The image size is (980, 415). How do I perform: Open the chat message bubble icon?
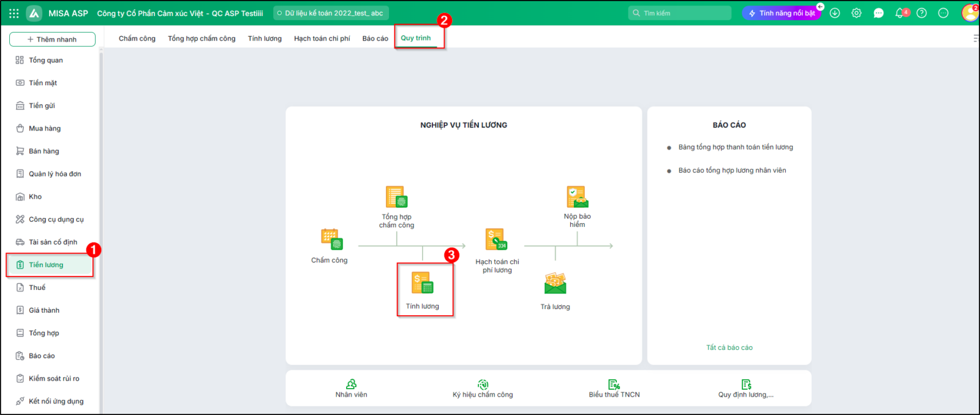(x=878, y=13)
